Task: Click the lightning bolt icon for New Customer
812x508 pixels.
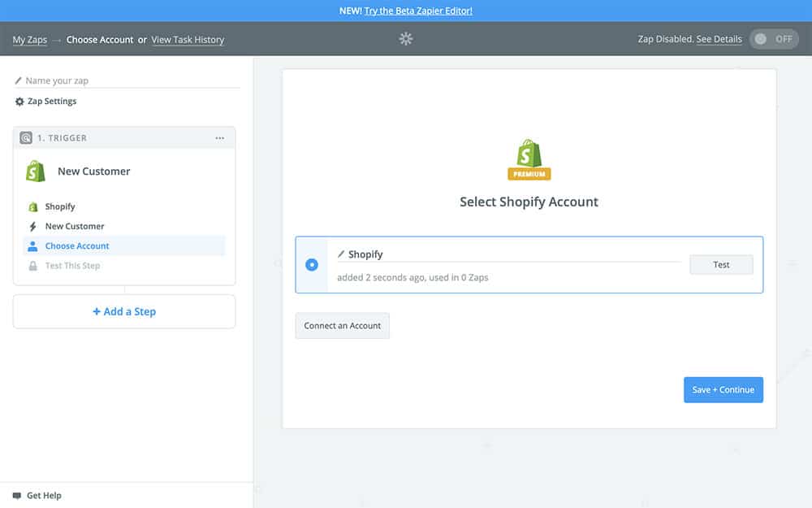Action: (x=32, y=227)
